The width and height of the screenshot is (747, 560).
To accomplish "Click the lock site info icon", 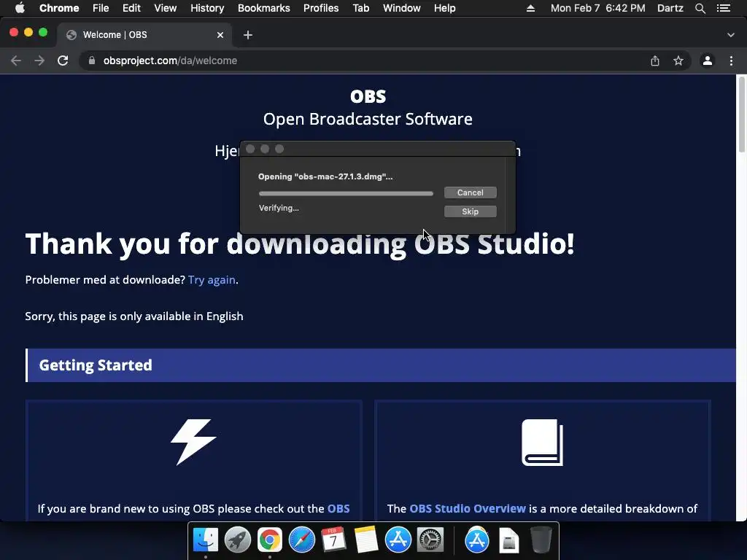I will pos(92,61).
